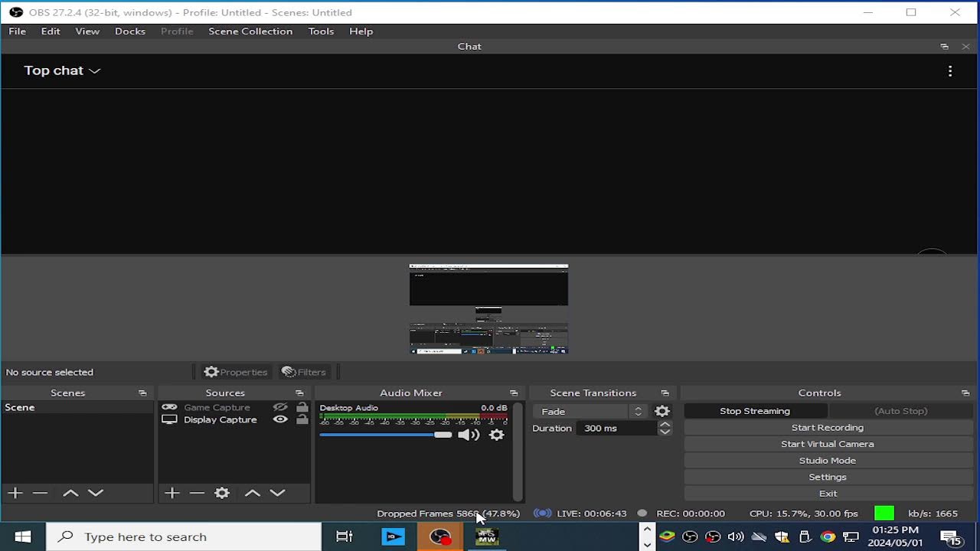This screenshot has width=980, height=551.
Task: Add a new source with the plus icon
Action: coord(171,494)
